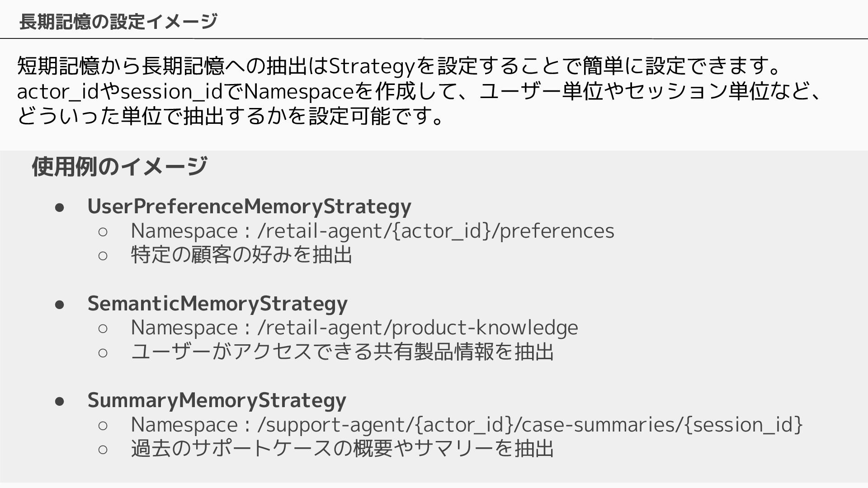Select the UserPreferenceMemoryStrategy heading

pyautogui.click(x=249, y=206)
